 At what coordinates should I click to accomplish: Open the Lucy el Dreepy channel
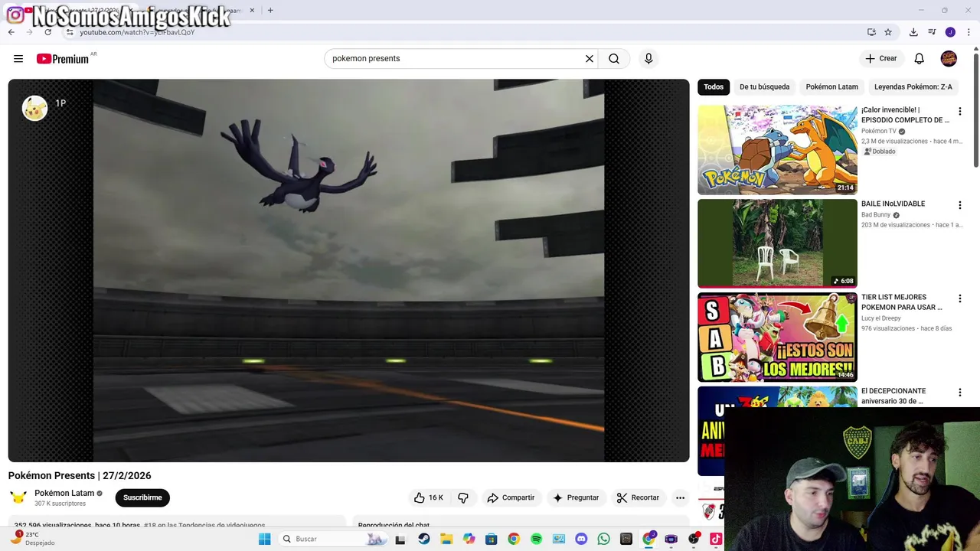click(881, 318)
